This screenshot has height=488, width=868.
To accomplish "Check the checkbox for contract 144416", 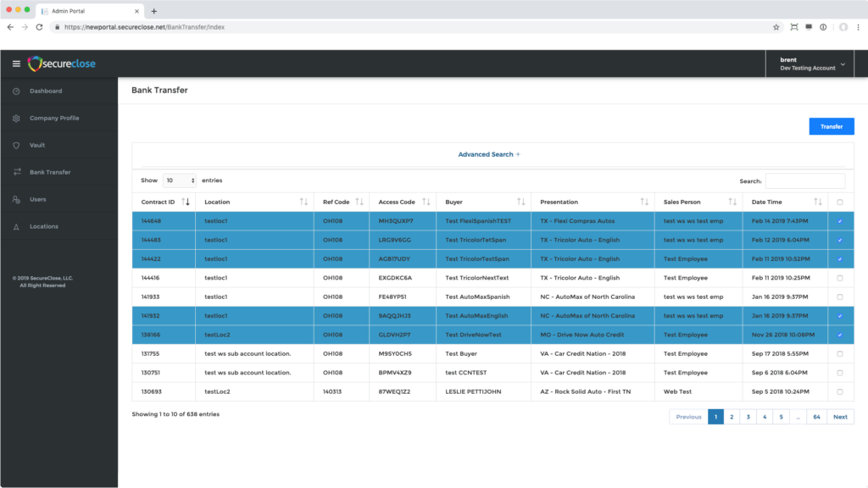I will coord(839,278).
